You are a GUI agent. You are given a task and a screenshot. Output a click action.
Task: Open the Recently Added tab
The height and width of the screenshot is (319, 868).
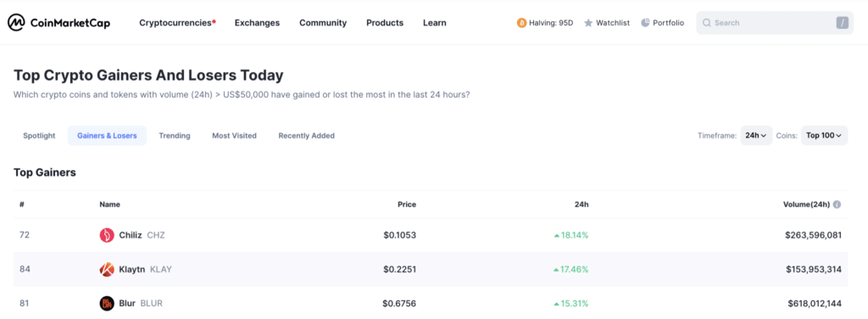[306, 136]
